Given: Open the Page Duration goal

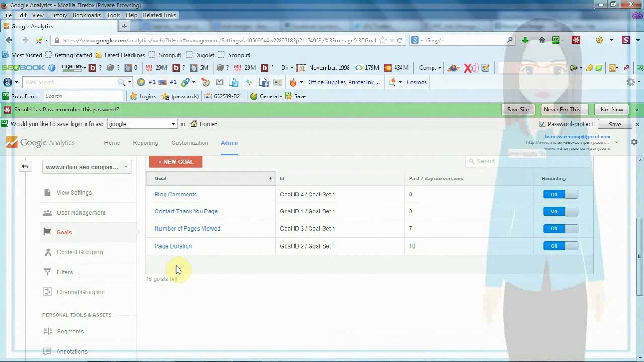Looking at the screenshot, I should pos(173,246).
